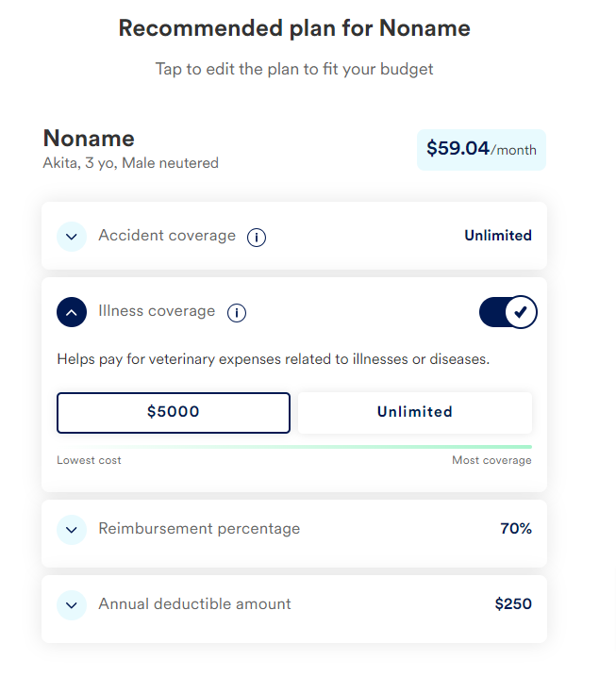Click the 70% reimbursement value

pyautogui.click(x=516, y=529)
